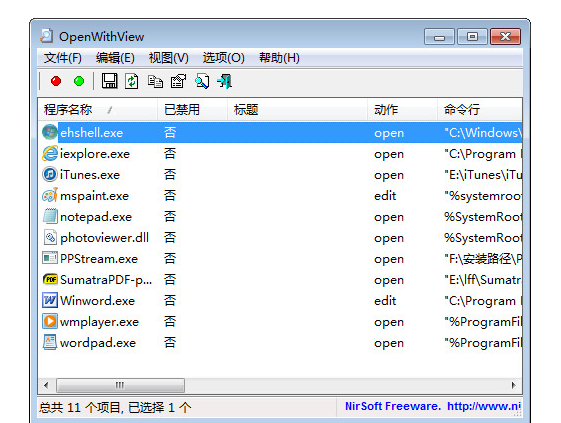The width and height of the screenshot is (561, 423).
Task: Select the iexplore.exe row name
Action: (95, 154)
